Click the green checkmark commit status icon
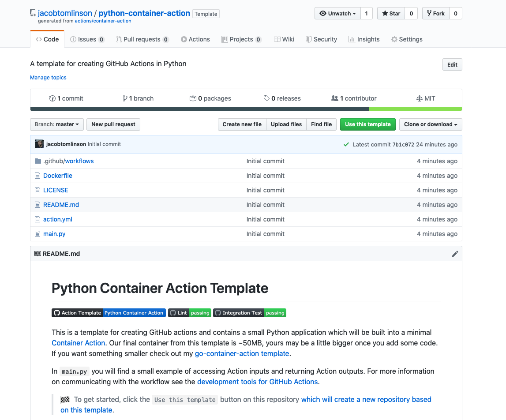This screenshot has height=420, width=506. pyautogui.click(x=346, y=144)
